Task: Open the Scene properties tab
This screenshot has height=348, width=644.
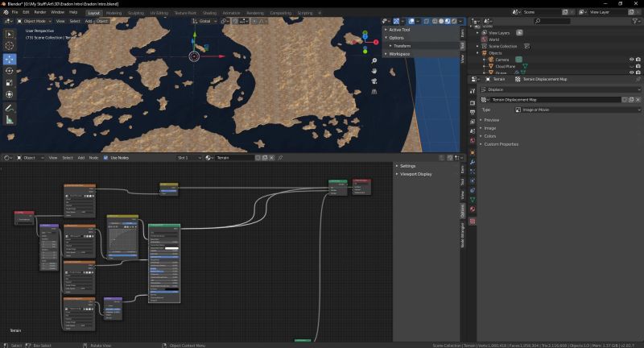Action: [x=473, y=131]
